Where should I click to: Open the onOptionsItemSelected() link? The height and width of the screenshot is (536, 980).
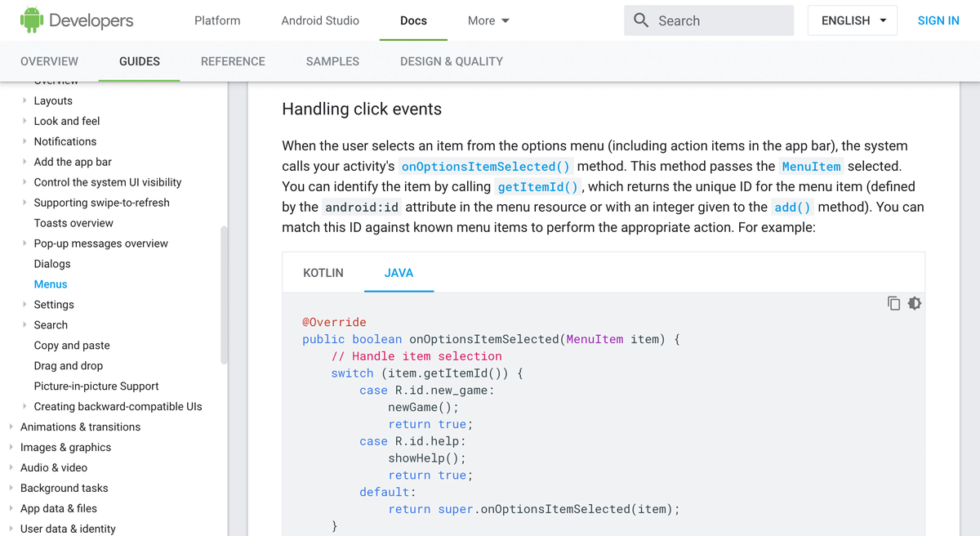(x=486, y=167)
